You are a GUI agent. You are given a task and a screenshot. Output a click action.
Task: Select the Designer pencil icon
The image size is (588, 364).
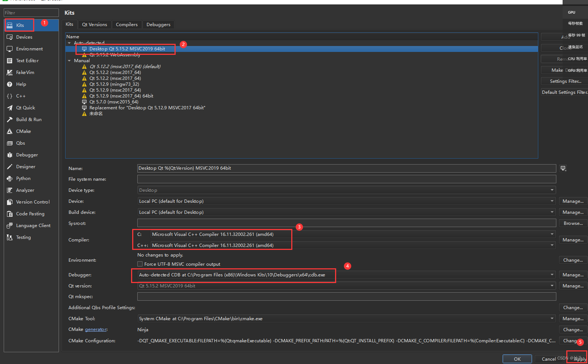click(10, 167)
